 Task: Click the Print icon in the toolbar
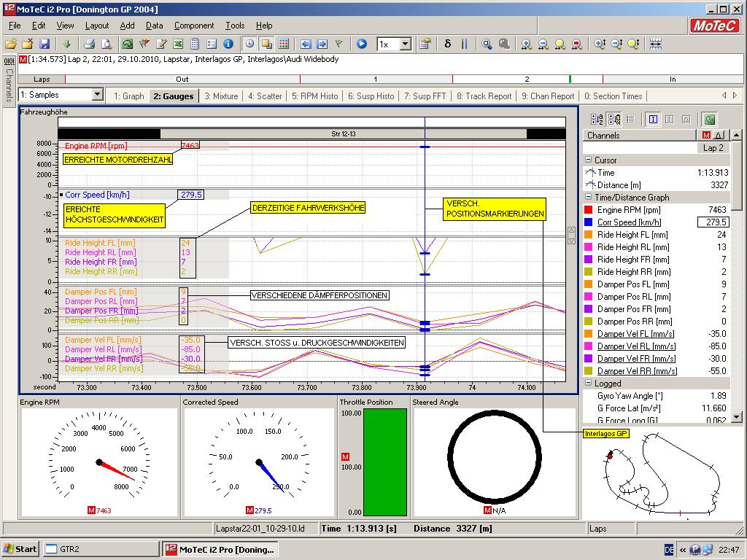(89, 44)
